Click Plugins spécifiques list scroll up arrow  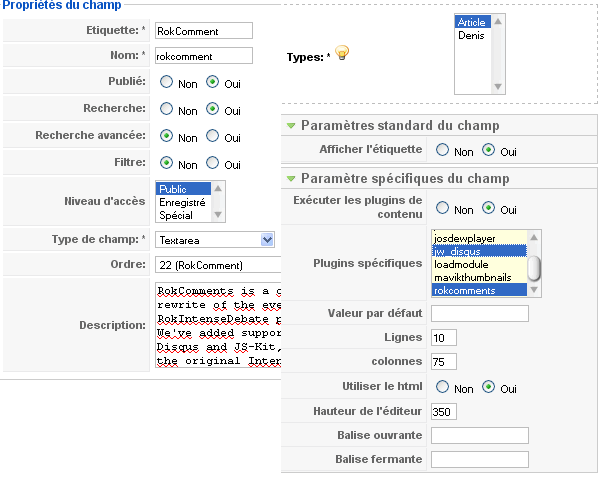pos(534,237)
